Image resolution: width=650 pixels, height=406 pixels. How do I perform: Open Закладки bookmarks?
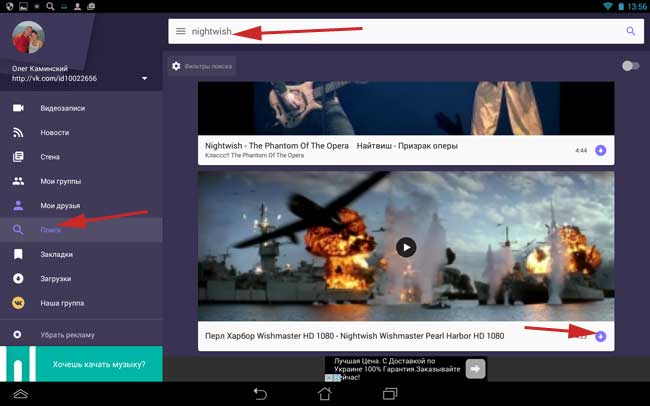pyautogui.click(x=56, y=254)
